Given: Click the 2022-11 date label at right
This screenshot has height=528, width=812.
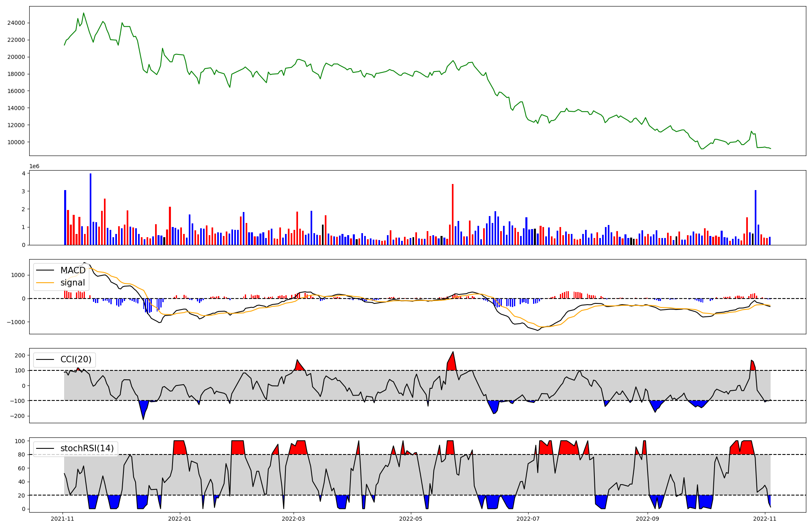Looking at the screenshot, I should coord(764,519).
